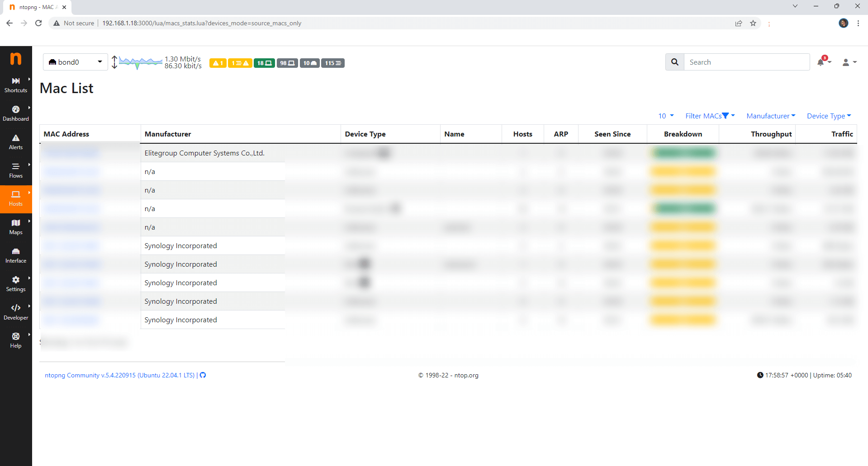Image resolution: width=868 pixels, height=466 pixels.
Task: Click the orange flow alerts badge
Action: (240, 63)
